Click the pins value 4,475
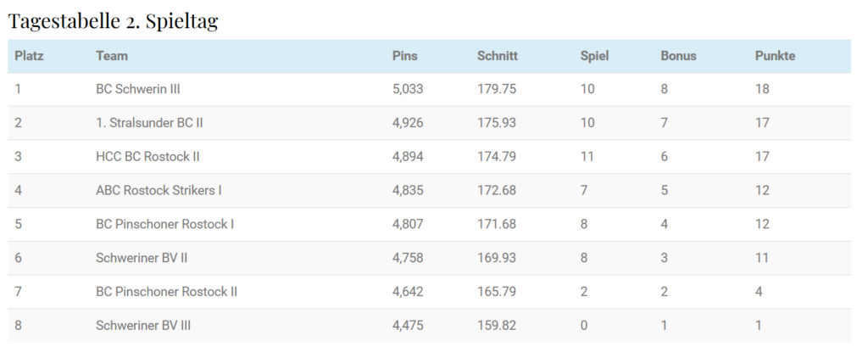868x358 pixels. coord(408,326)
